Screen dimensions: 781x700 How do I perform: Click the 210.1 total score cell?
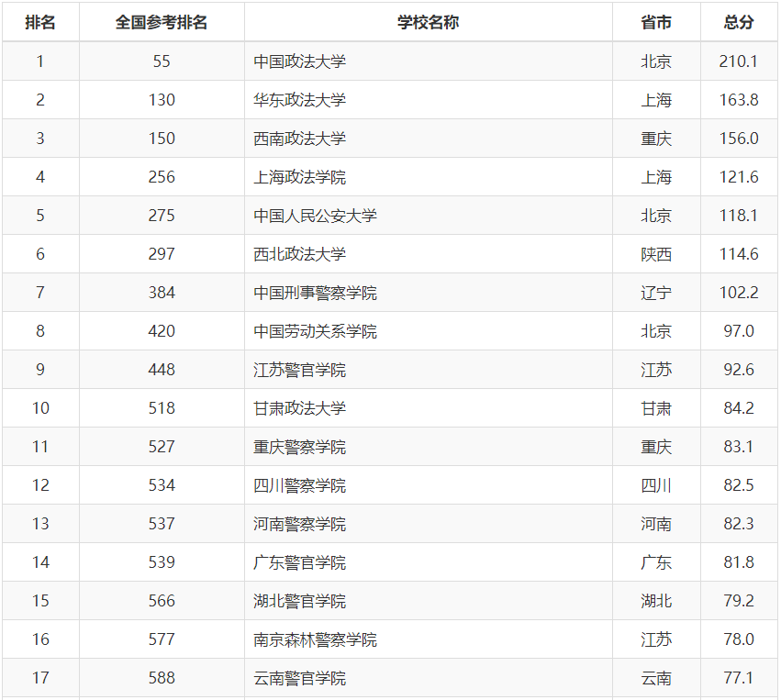click(739, 61)
